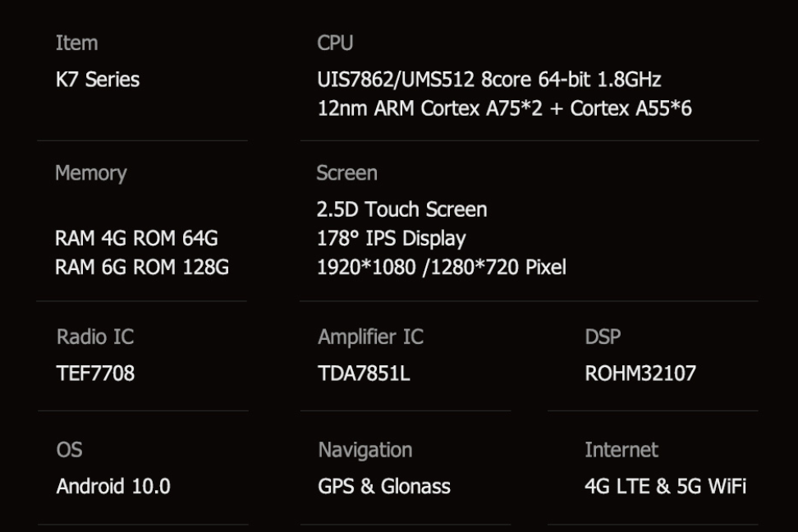Click the Android 10.0 OS value
798x532 pixels.
[113, 486]
